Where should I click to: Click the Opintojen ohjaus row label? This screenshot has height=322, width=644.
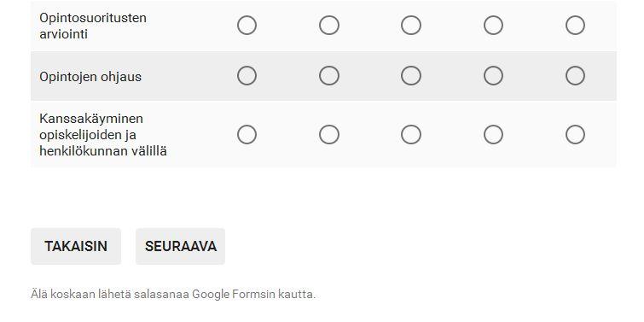[x=90, y=77]
